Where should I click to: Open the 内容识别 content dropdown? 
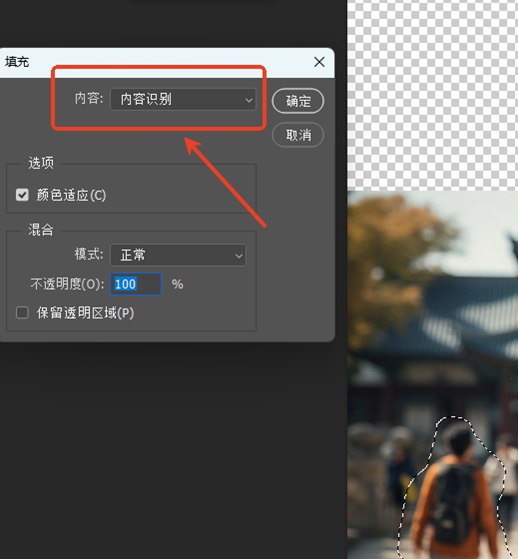pyautogui.click(x=183, y=99)
